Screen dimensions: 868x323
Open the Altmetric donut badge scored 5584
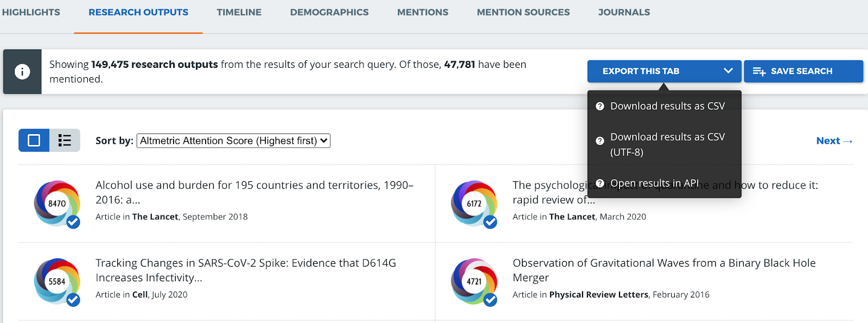(57, 281)
